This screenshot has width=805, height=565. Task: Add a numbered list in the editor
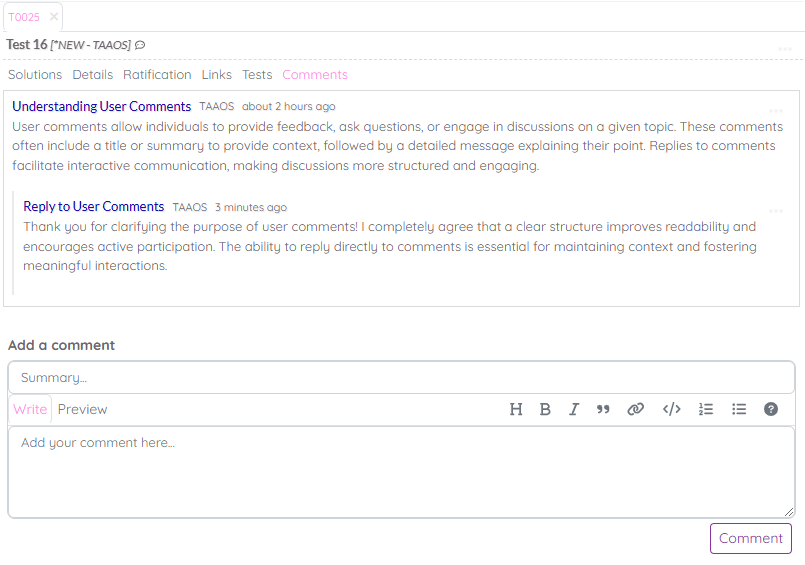(x=706, y=409)
